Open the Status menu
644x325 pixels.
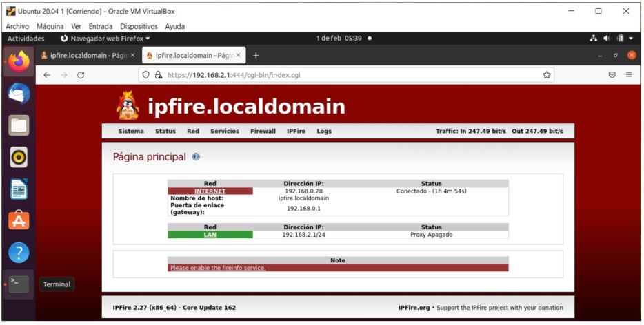(x=165, y=132)
